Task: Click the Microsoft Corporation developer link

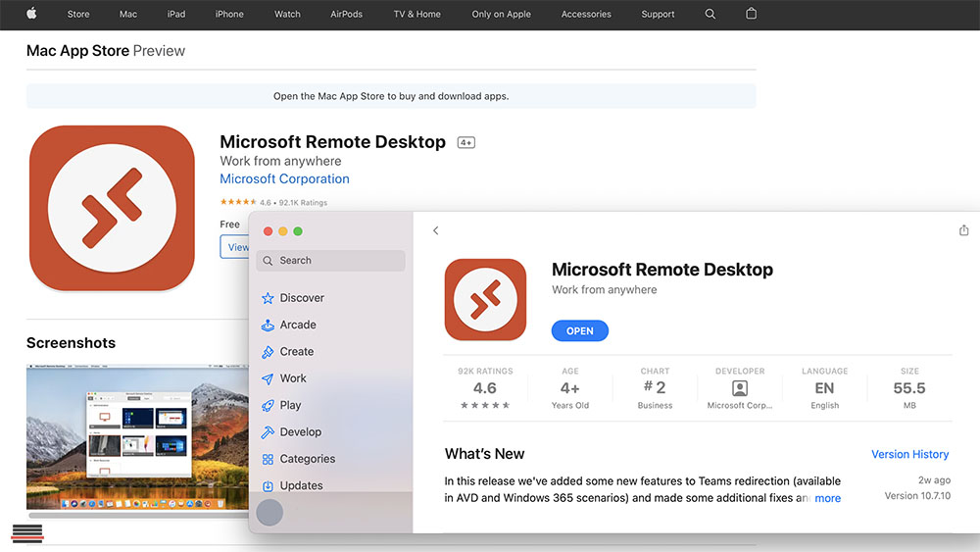Action: (284, 178)
